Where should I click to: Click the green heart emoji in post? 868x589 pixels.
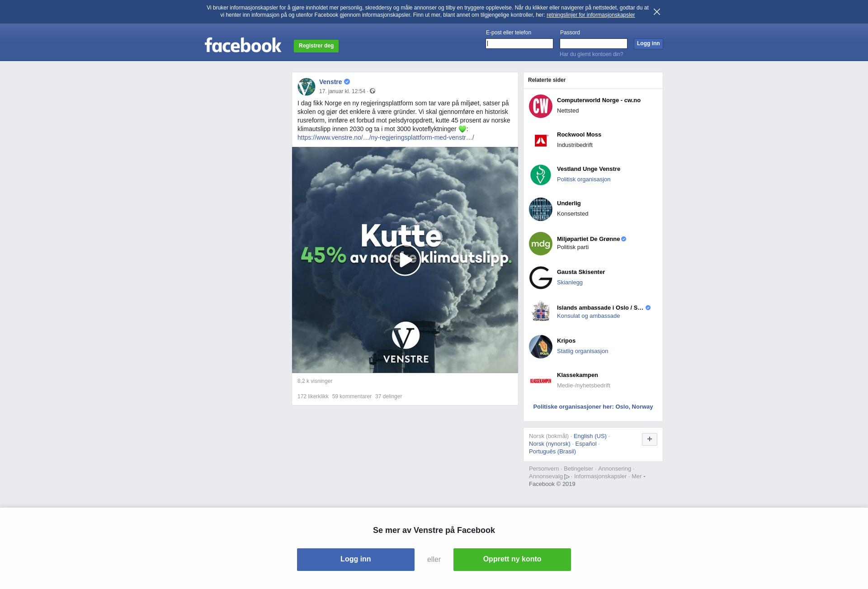(462, 129)
